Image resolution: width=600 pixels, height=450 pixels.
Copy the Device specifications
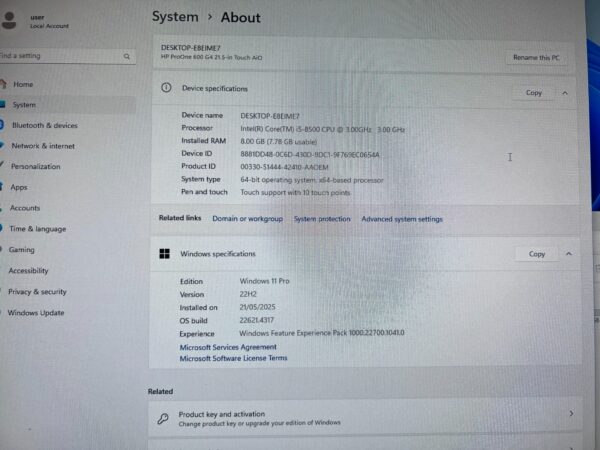tap(534, 93)
